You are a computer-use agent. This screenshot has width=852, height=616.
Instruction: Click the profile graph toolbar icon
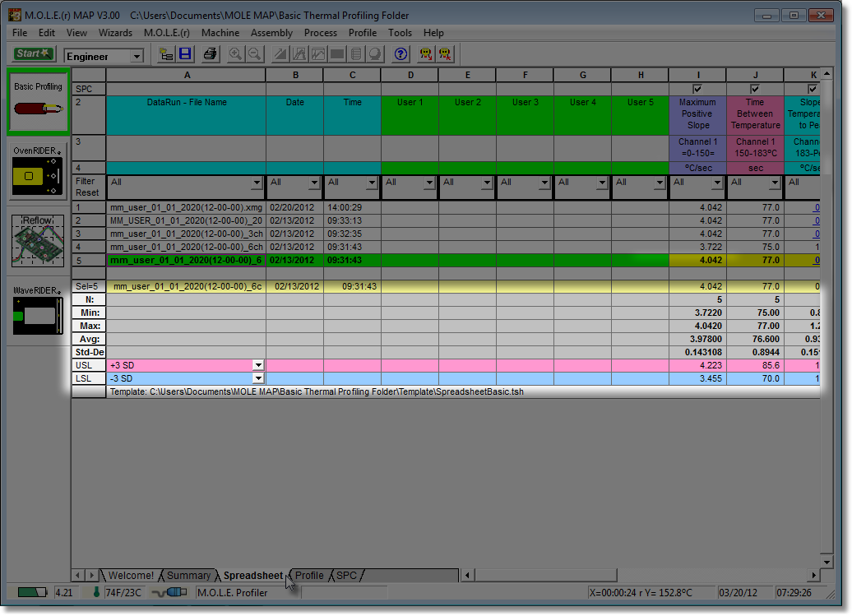click(318, 54)
